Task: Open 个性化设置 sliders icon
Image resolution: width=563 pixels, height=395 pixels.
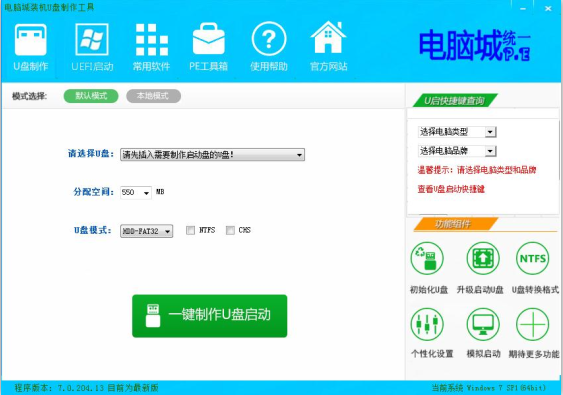Action: click(x=427, y=324)
